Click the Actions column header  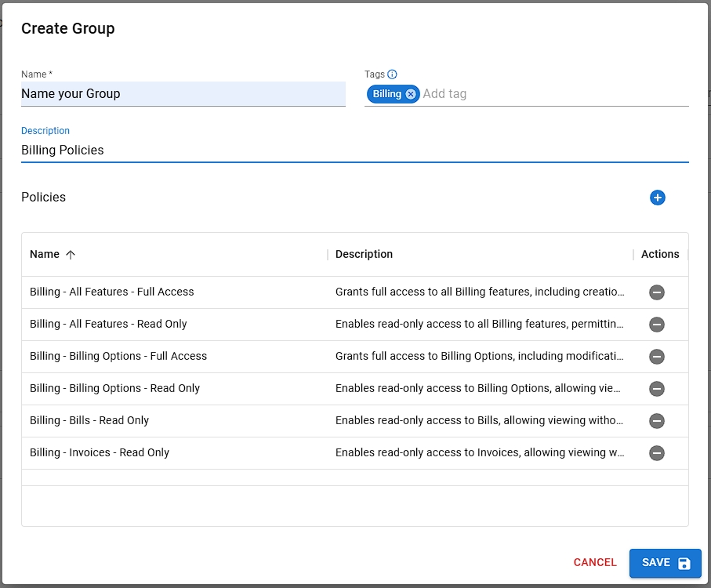point(659,254)
